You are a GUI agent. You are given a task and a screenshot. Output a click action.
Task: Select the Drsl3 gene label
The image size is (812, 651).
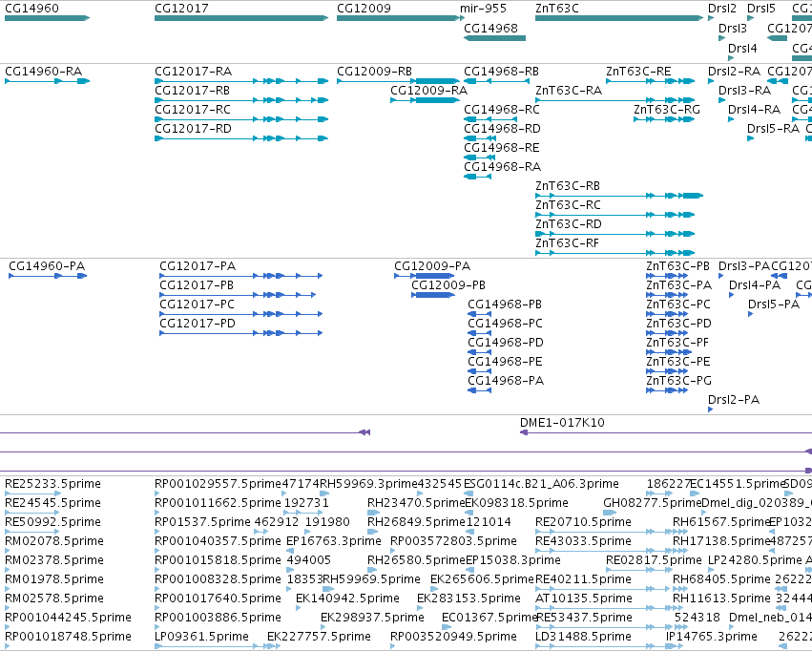point(733,28)
